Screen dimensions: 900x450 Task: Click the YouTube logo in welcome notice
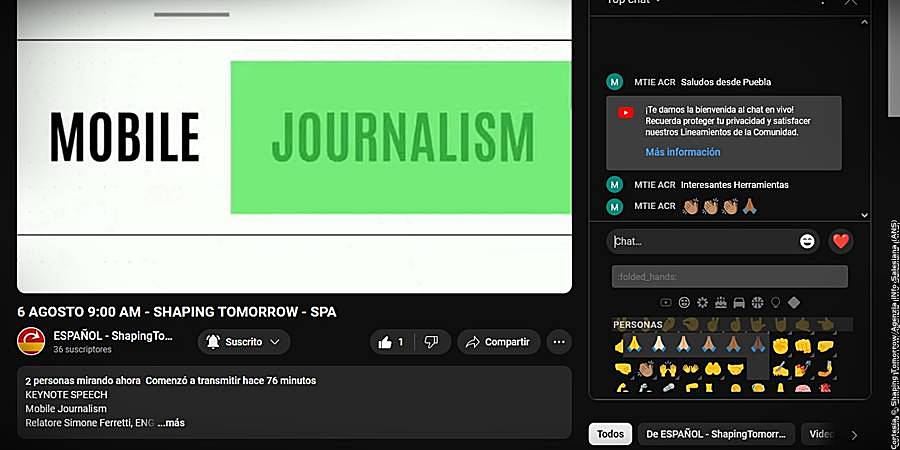[626, 113]
